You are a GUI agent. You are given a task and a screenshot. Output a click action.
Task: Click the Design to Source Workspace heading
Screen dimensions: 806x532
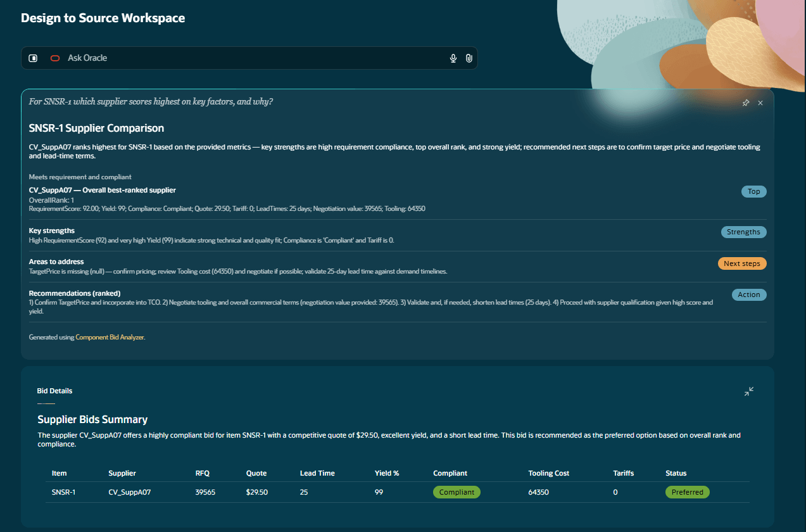(x=103, y=18)
